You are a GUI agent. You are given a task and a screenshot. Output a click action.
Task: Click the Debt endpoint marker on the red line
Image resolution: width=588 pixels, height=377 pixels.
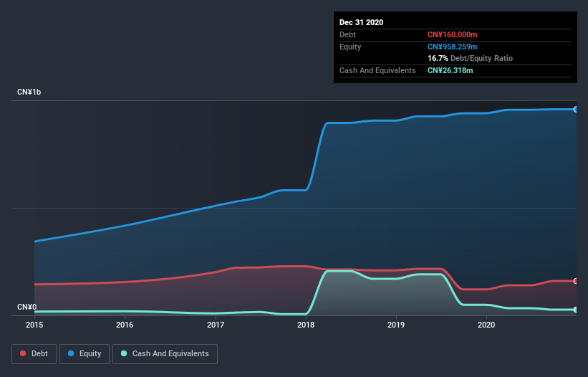576,281
